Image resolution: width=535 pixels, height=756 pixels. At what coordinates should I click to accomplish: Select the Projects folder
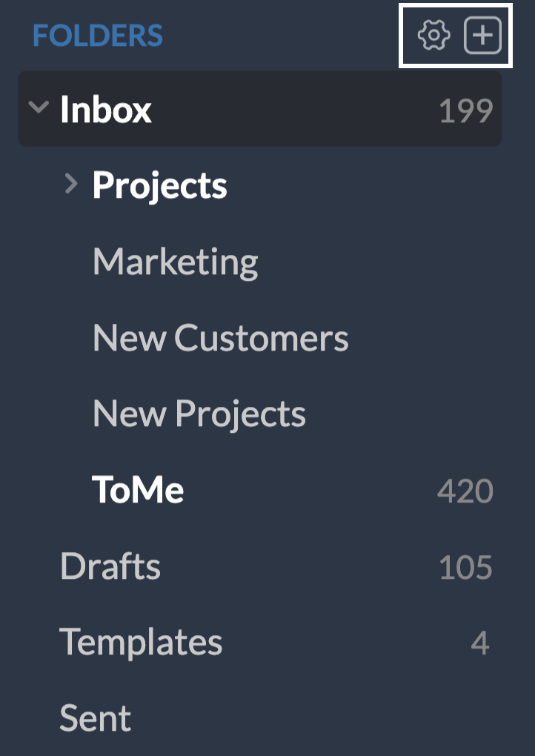pyautogui.click(x=159, y=185)
